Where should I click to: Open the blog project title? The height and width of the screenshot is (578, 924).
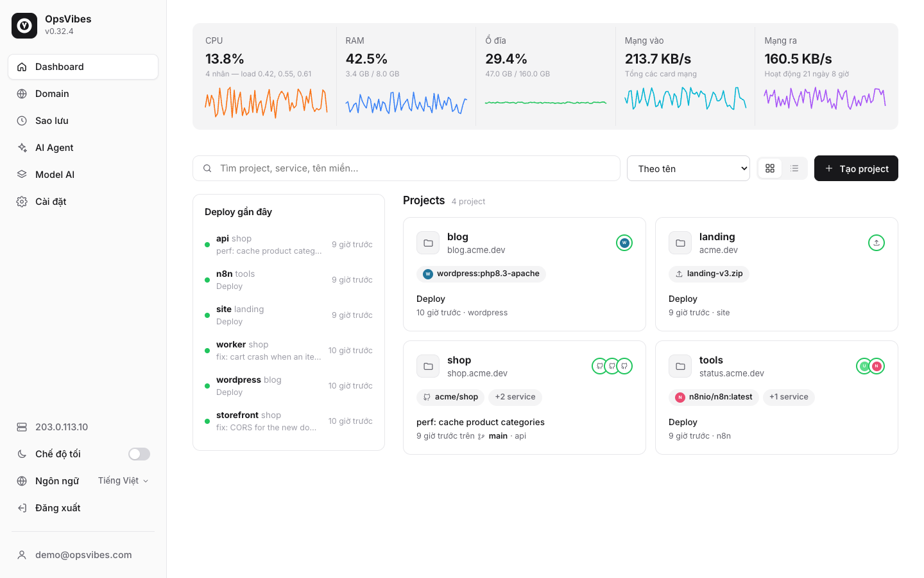[458, 237]
